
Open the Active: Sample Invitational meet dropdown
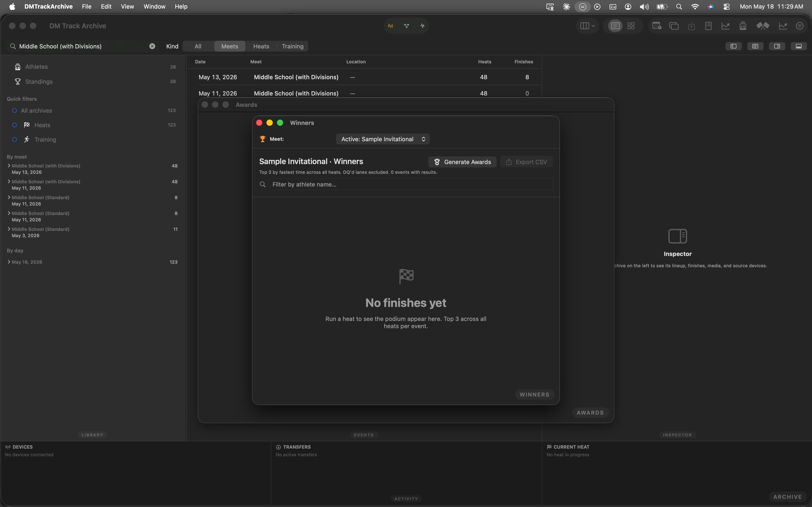click(383, 139)
